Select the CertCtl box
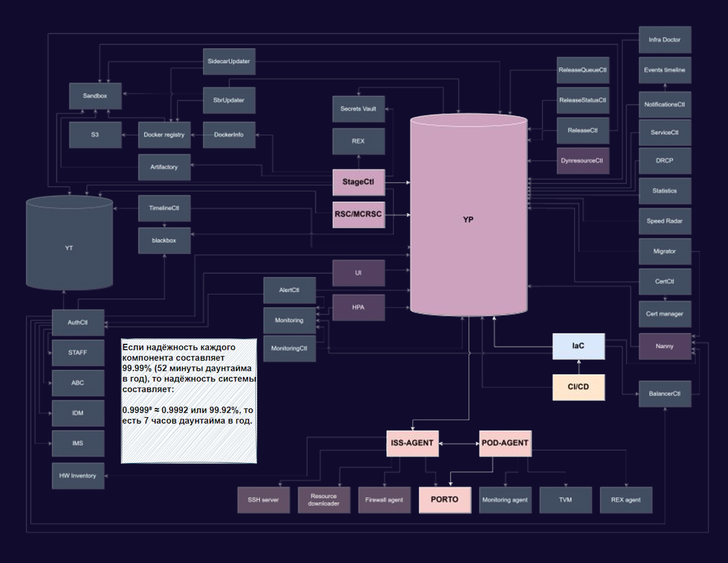The image size is (728, 563). (x=665, y=281)
